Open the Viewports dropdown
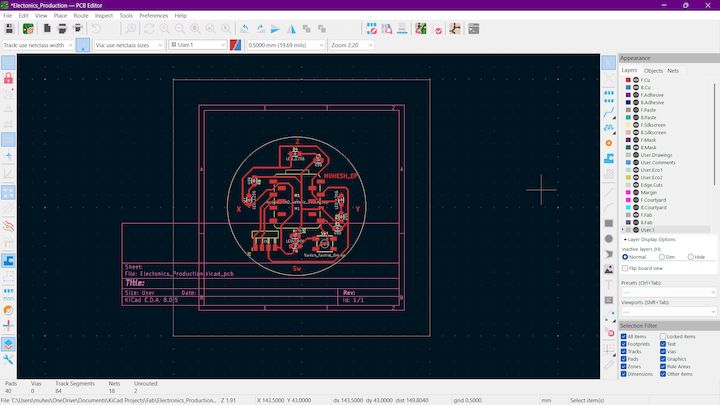Viewport: 720px width, 405px height. point(668,312)
